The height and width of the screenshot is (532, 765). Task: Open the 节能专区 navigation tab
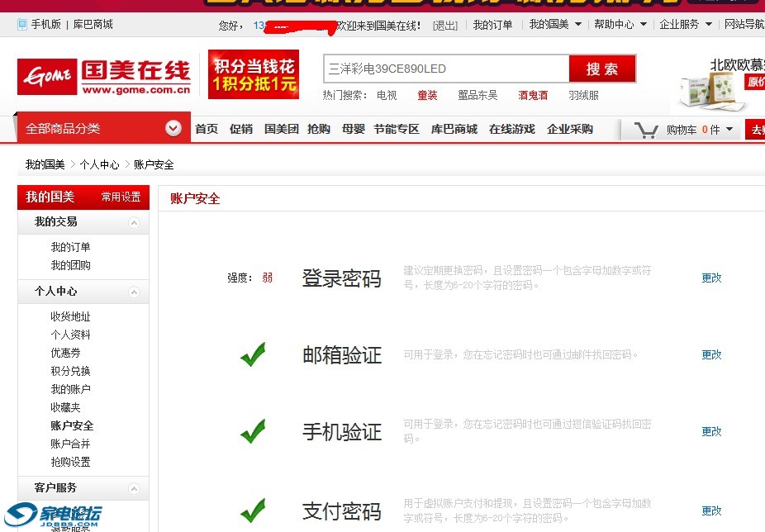click(397, 129)
